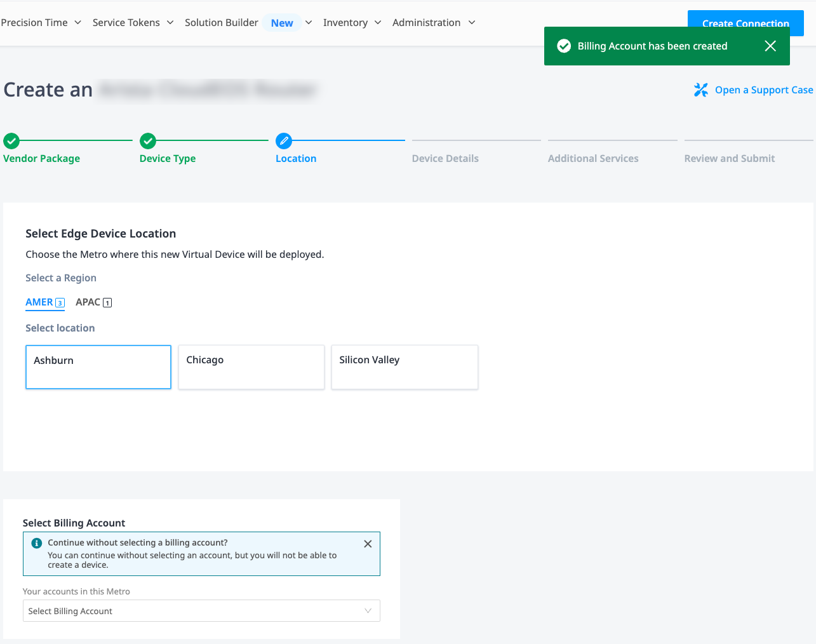This screenshot has height=644, width=816.
Task: Click the Location step pencil icon
Action: click(284, 140)
